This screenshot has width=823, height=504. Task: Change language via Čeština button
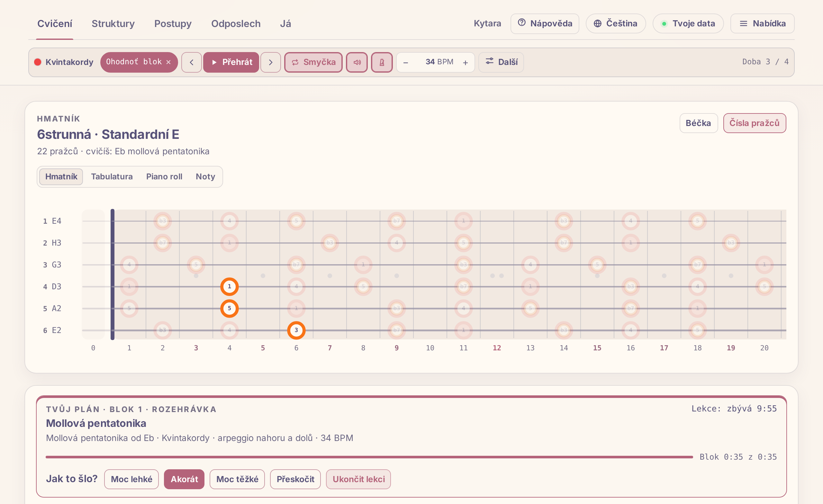point(616,23)
